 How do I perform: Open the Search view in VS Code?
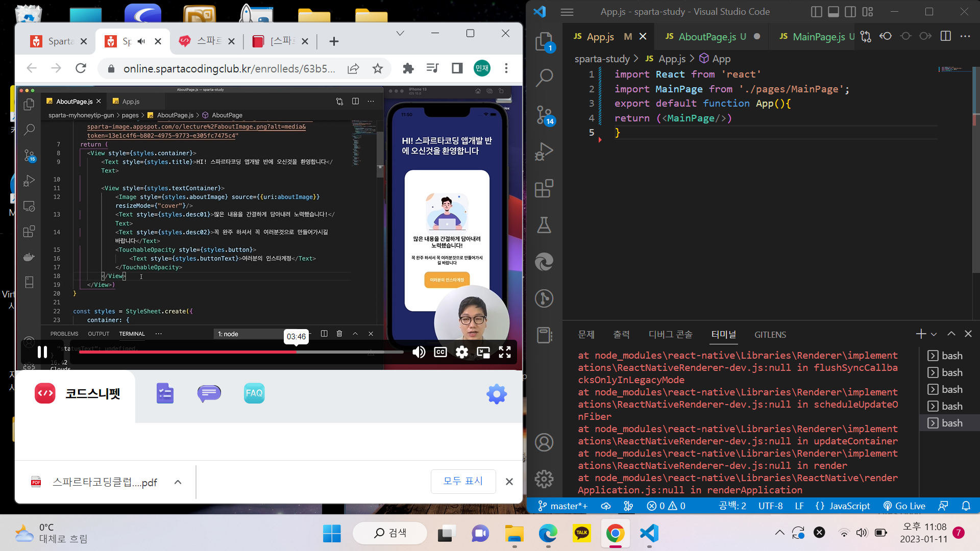(544, 78)
